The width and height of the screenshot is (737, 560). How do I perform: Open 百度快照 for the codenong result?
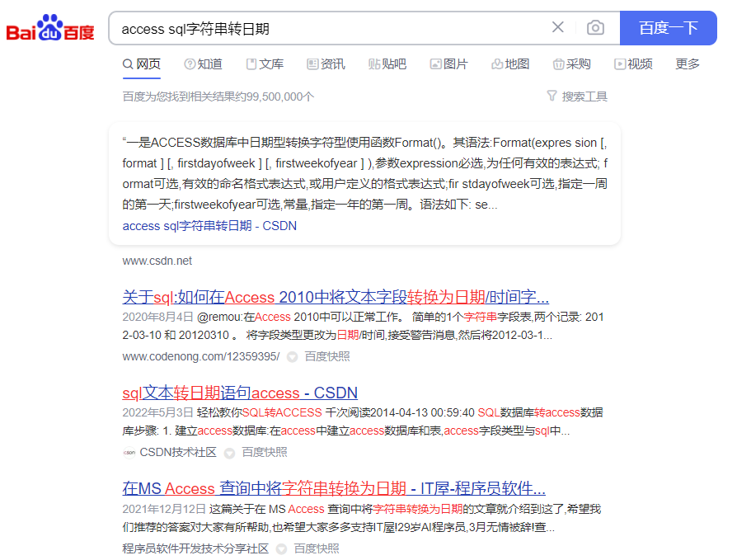(x=327, y=356)
